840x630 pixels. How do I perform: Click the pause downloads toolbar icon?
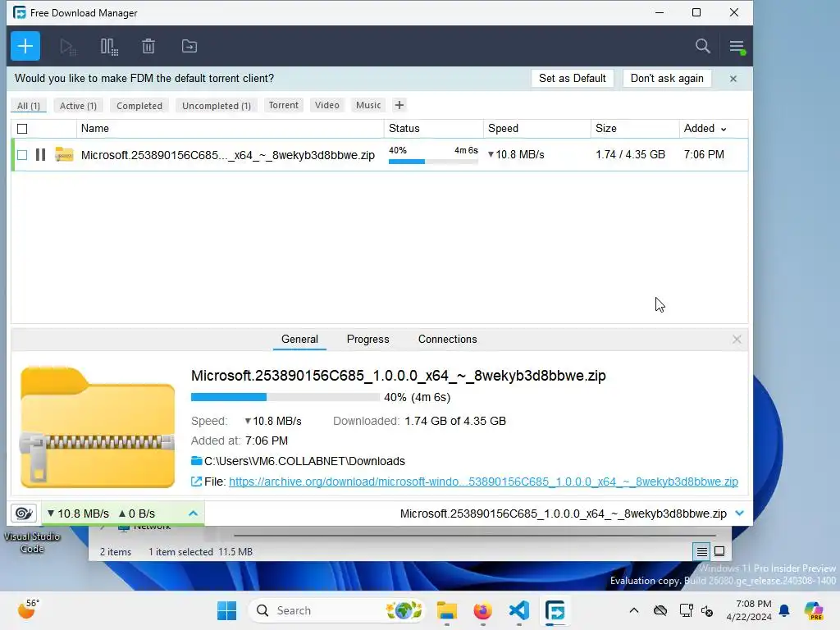109,47
